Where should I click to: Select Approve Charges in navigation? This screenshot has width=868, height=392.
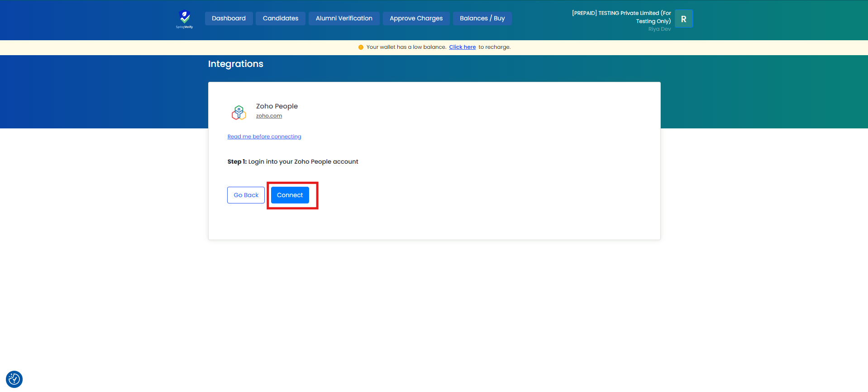click(x=416, y=19)
